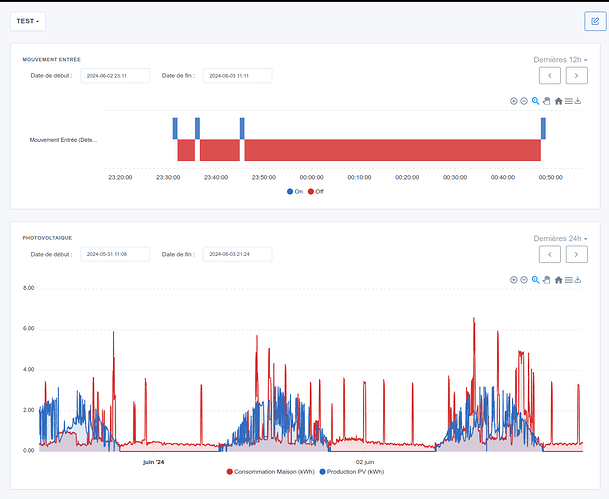Click the long red Off bar in timeline
Screen dimensions: 609x499
392,150
